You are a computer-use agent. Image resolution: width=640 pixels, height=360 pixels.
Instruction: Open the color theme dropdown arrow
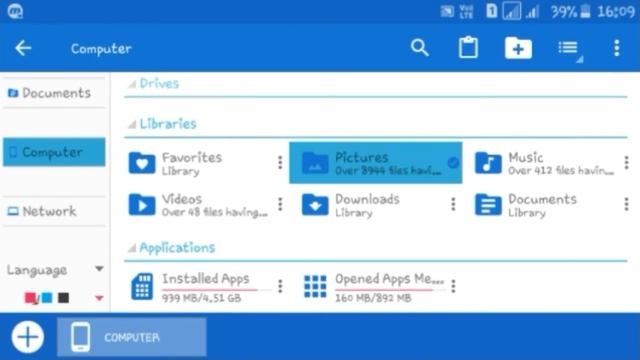coord(99,298)
